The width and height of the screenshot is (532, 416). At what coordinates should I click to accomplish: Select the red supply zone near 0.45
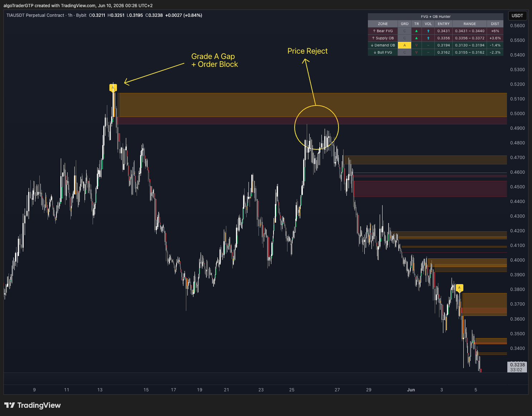point(430,189)
